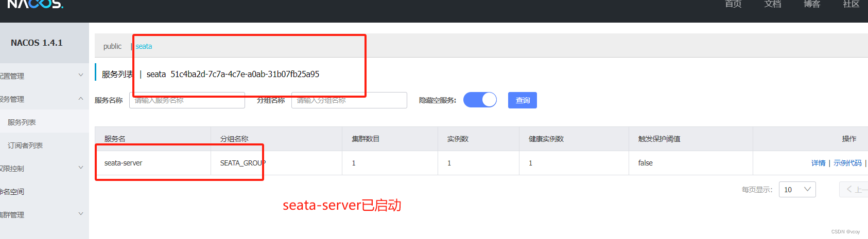Open 命名空间 in the sidebar
The height and width of the screenshot is (239, 868).
click(x=44, y=191)
